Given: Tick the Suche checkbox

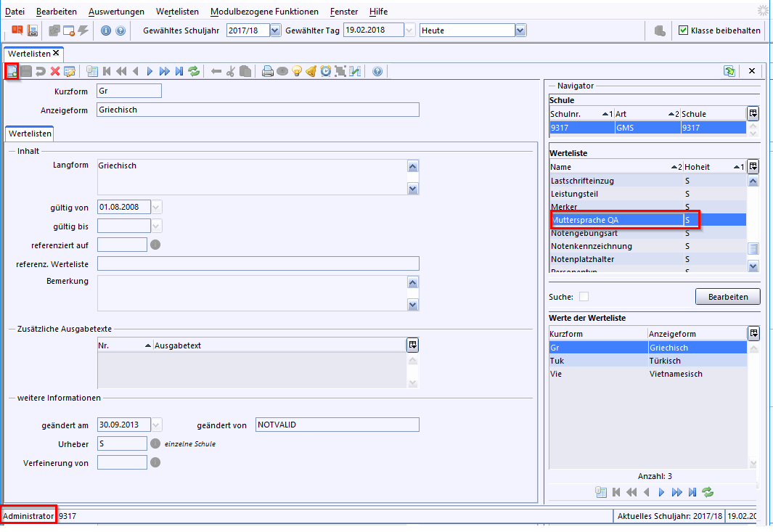Looking at the screenshot, I should tap(584, 297).
